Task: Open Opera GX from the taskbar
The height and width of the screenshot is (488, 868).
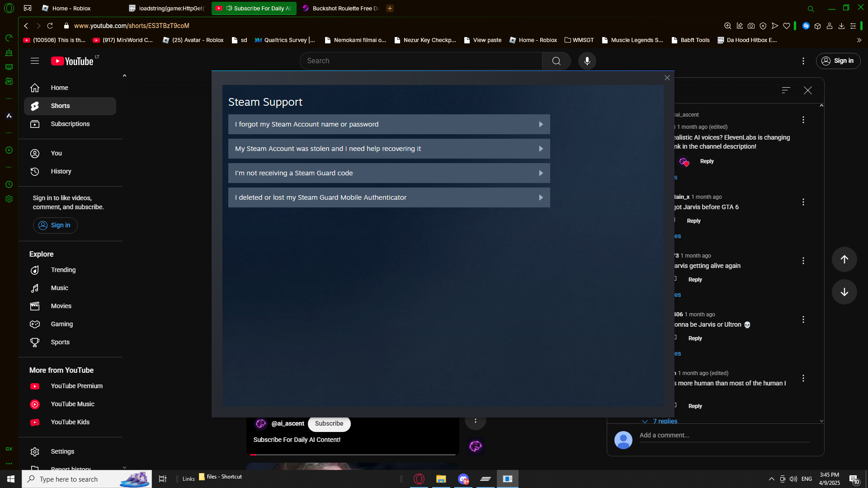Action: coord(419,479)
